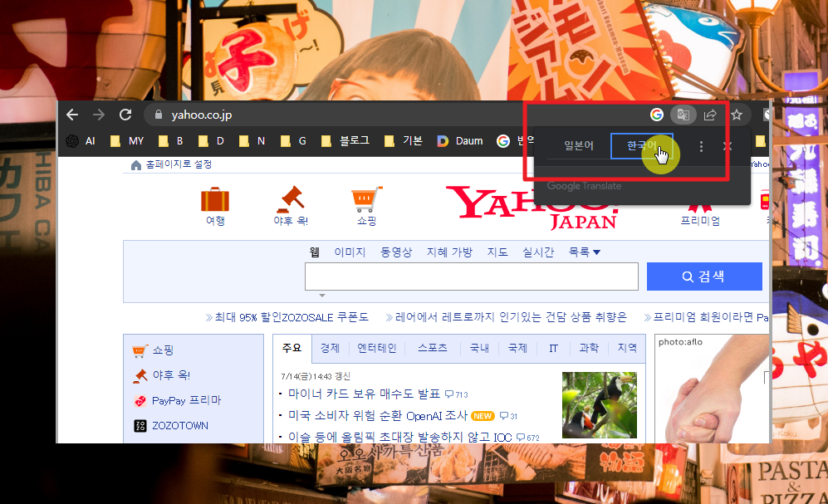
Task: Go back using the browser back arrow
Action: pyautogui.click(x=72, y=115)
